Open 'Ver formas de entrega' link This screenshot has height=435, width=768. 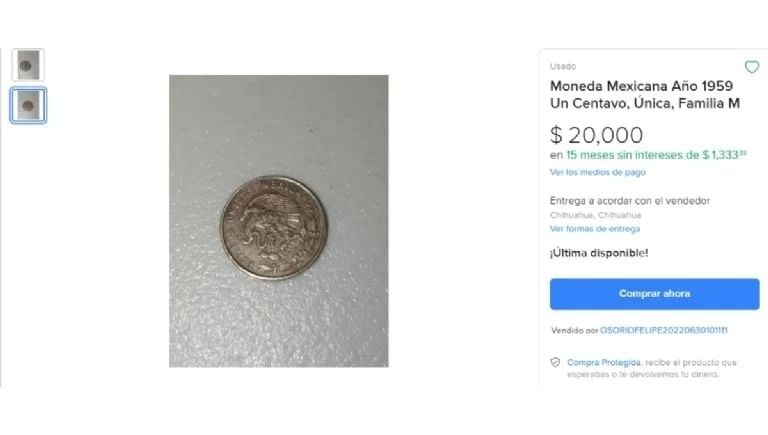click(x=595, y=229)
